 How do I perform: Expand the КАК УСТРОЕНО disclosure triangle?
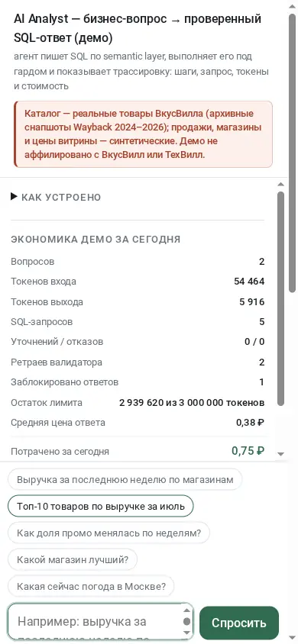point(14,197)
